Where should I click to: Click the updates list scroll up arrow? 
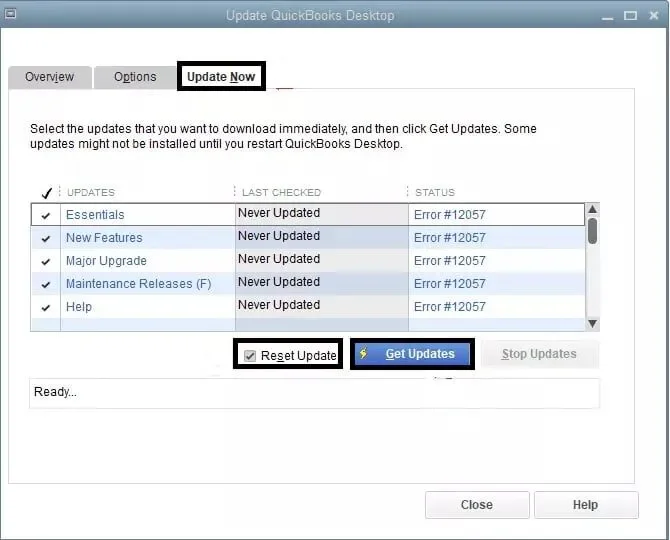pyautogui.click(x=592, y=209)
